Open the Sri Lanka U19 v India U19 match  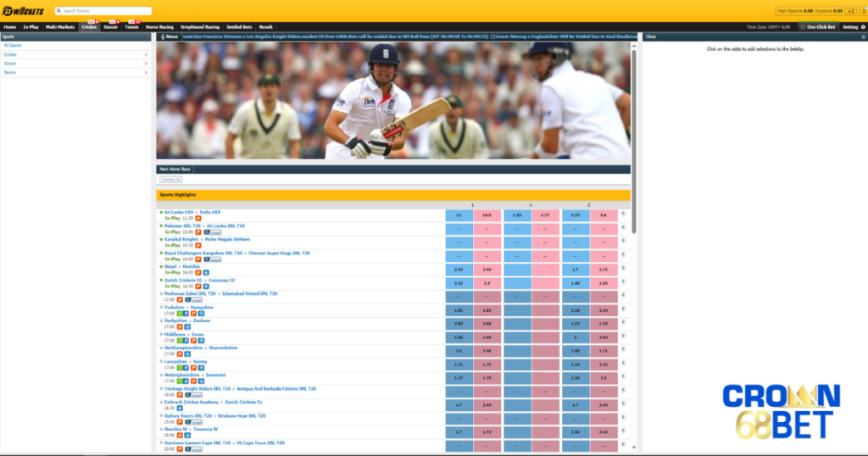click(192, 212)
